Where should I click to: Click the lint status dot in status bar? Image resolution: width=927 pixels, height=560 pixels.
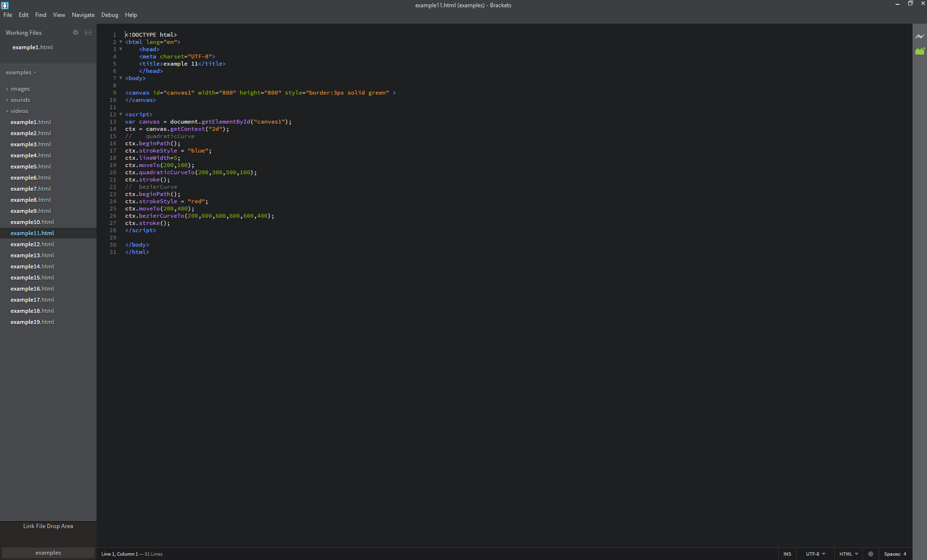[871, 554]
